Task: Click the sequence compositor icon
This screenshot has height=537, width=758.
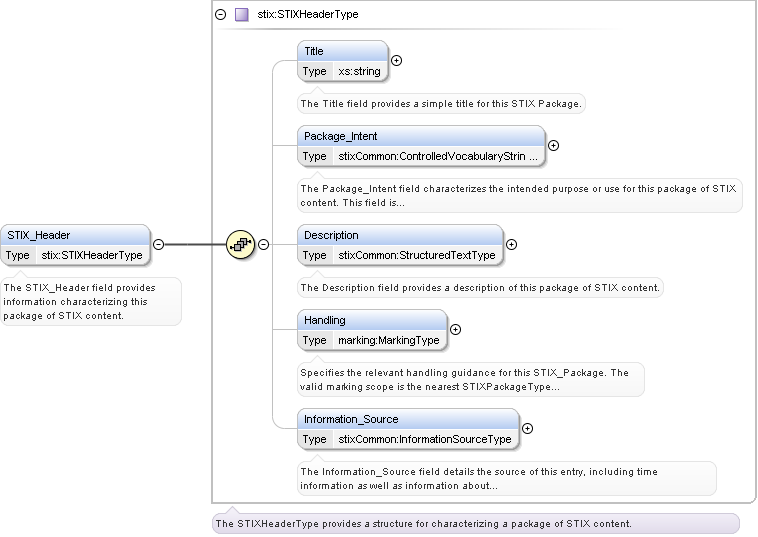Action: coord(241,244)
